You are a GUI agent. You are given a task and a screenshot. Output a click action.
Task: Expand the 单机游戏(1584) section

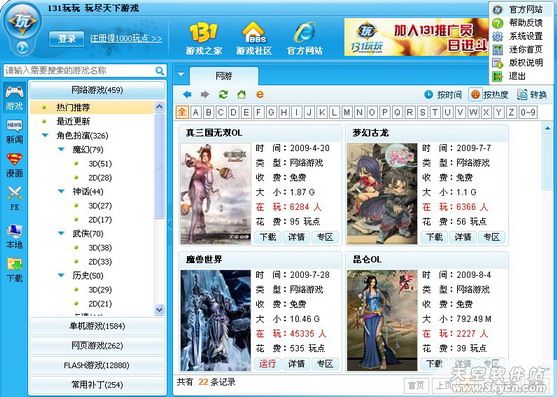tap(97, 326)
